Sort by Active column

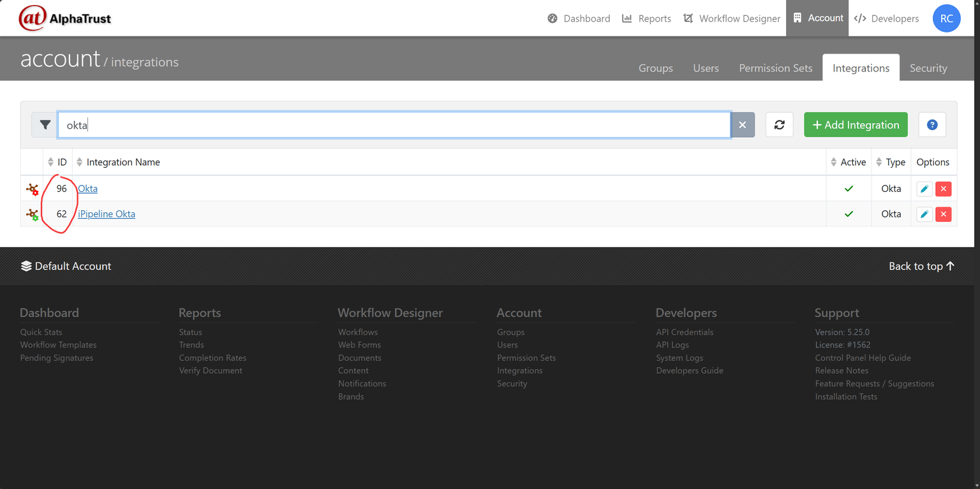848,162
